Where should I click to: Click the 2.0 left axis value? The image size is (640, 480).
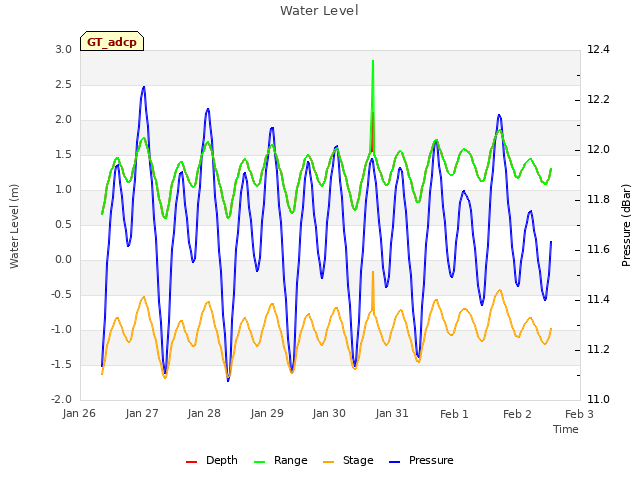(x=64, y=120)
